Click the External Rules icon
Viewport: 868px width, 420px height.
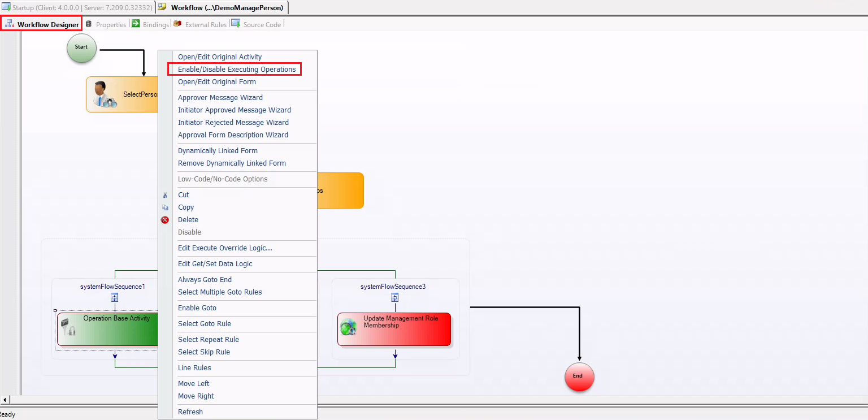[x=177, y=24]
